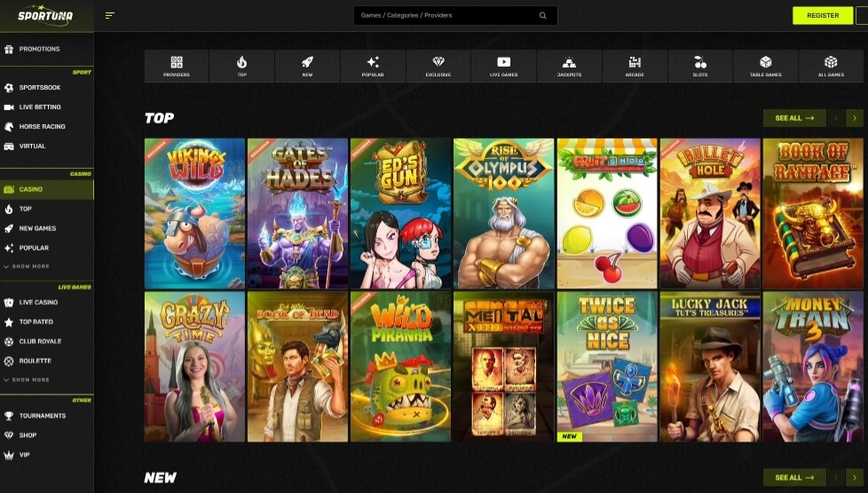Click See All for the Top section

pos(794,118)
